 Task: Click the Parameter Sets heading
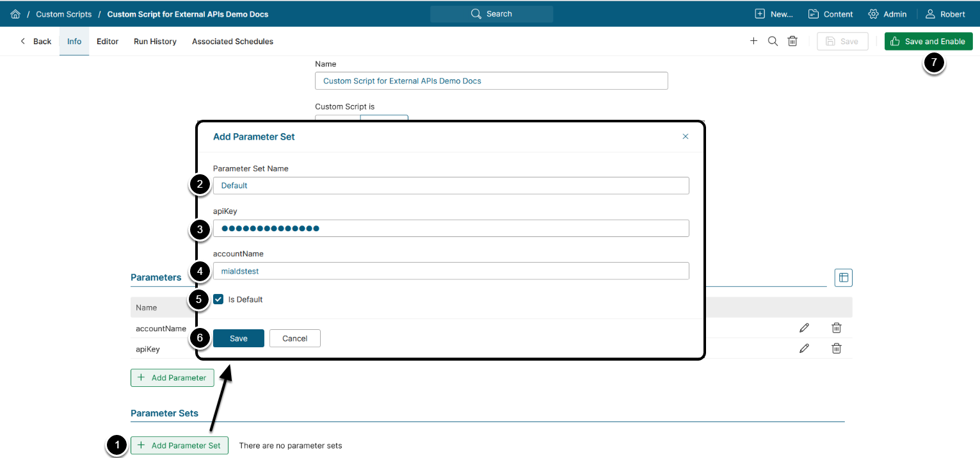point(165,413)
